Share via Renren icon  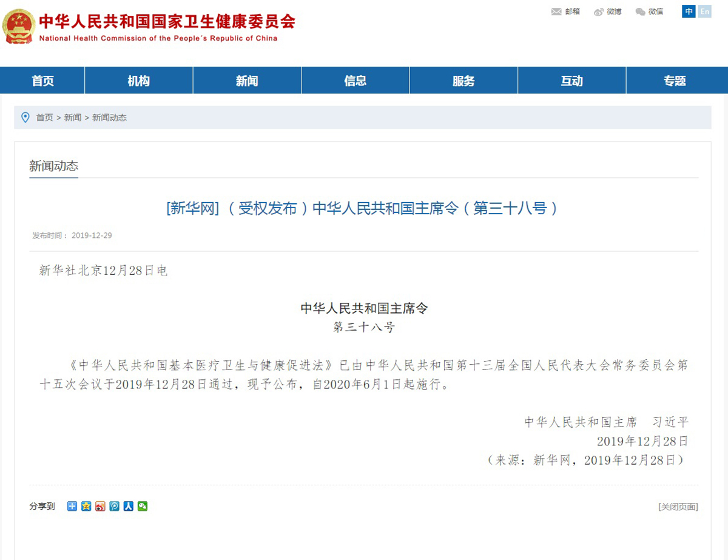[128, 506]
